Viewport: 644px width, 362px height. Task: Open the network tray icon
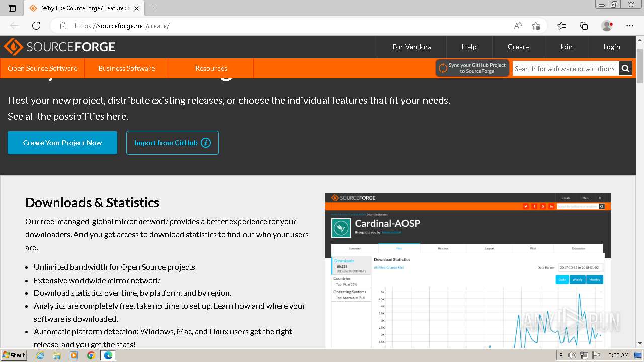pyautogui.click(x=584, y=355)
